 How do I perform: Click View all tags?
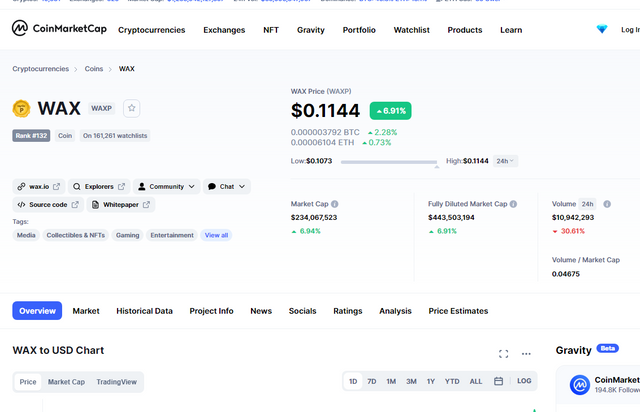point(216,235)
